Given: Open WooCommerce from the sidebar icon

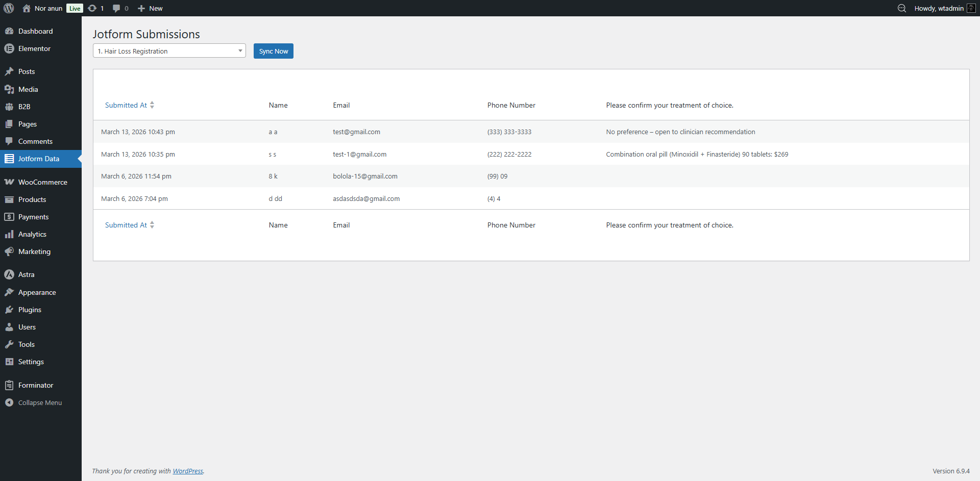Looking at the screenshot, I should [9, 182].
